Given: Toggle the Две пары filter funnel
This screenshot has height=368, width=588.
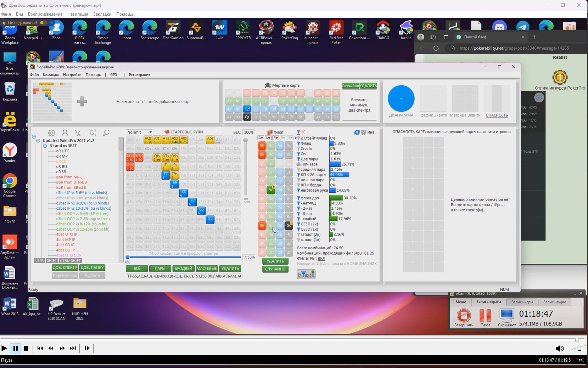Looking at the screenshot, I should (298, 159).
